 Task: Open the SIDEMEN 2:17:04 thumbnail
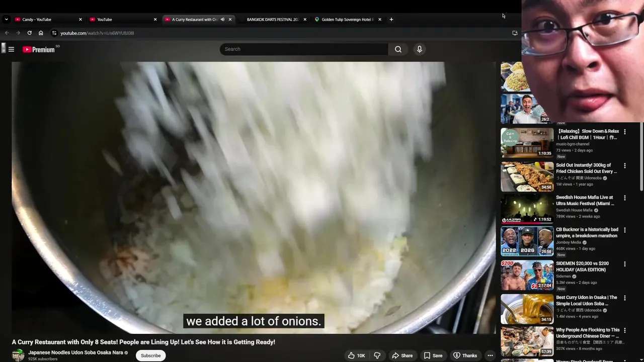click(527, 275)
